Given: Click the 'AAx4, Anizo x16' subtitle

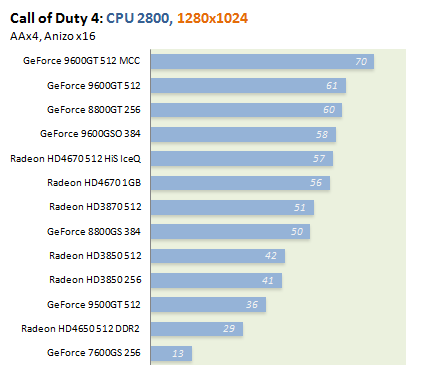Looking at the screenshot, I should click(53, 36).
